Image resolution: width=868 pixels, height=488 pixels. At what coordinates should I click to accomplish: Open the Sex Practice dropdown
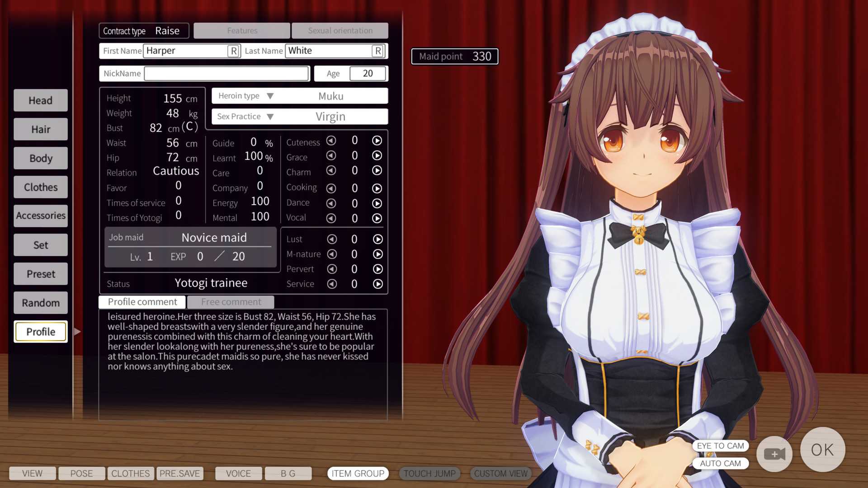click(x=270, y=117)
